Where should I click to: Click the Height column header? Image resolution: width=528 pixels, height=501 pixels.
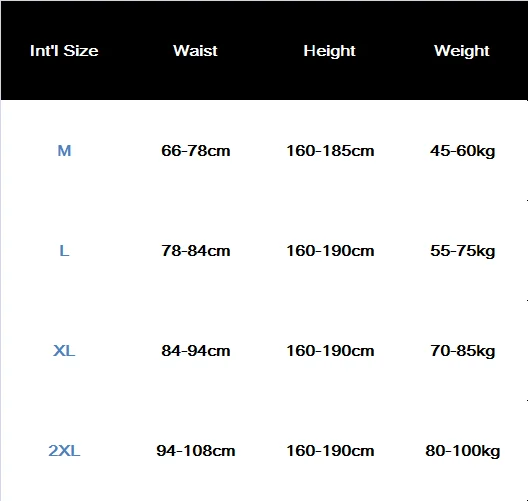(x=329, y=51)
